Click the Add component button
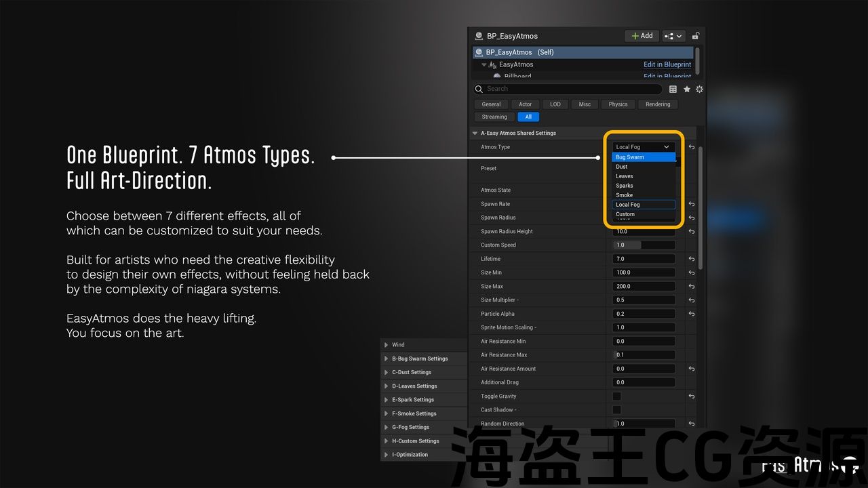 pos(642,36)
